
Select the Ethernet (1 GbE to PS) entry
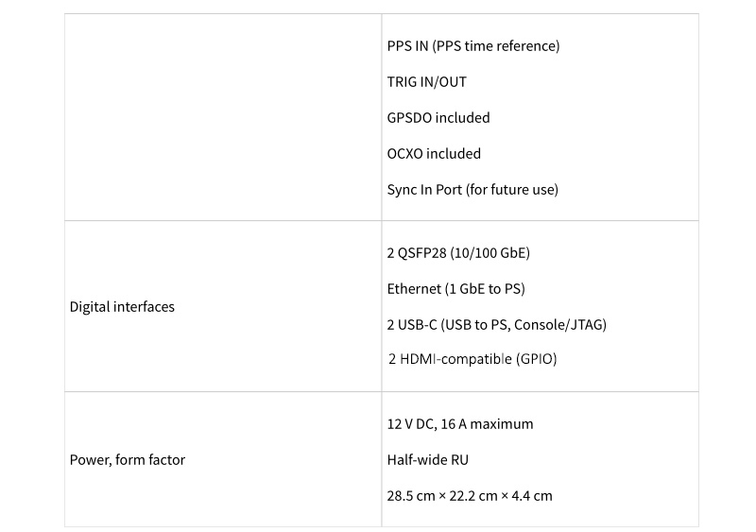coord(455,289)
